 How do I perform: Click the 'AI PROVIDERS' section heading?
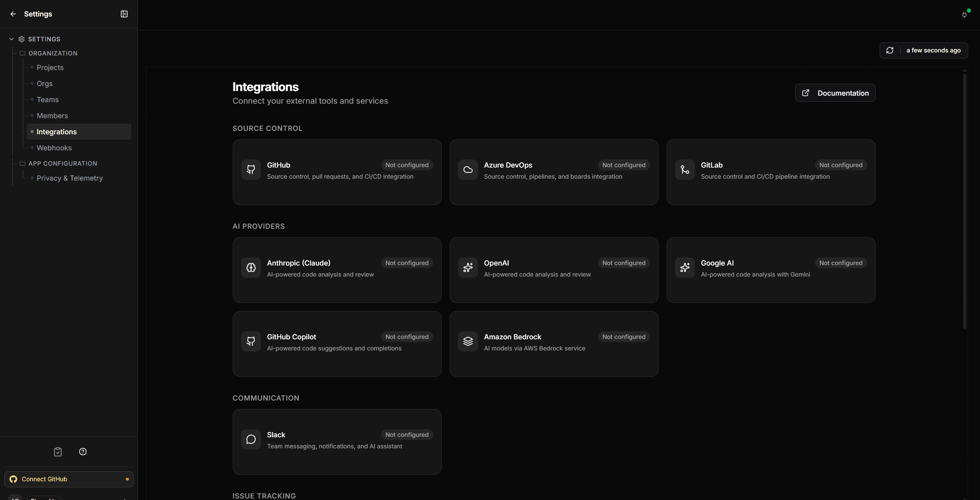coord(259,226)
